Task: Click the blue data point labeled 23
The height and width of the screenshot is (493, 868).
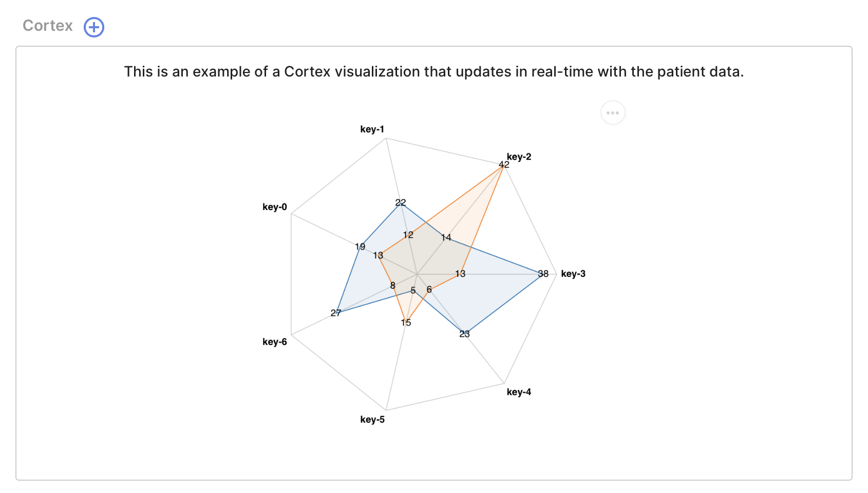Action: click(x=464, y=334)
